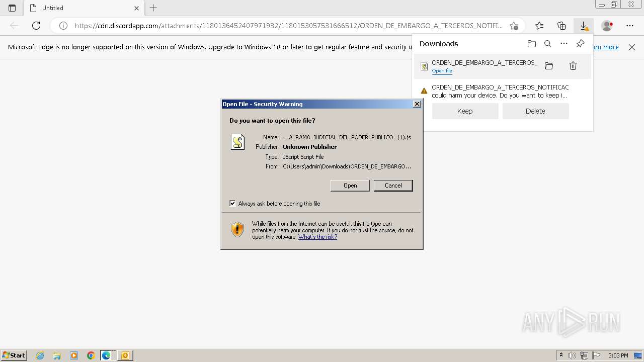Image resolution: width=644 pixels, height=362 pixels.
Task: Show first download in folder
Action: 549,66
